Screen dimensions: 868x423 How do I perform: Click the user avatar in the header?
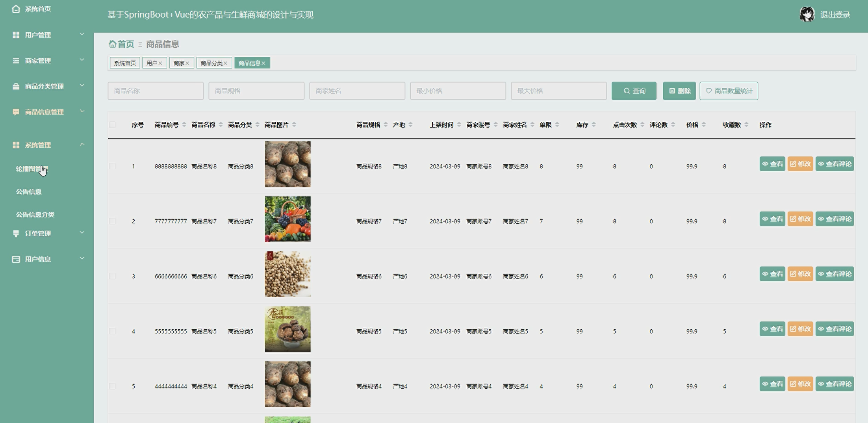(x=807, y=15)
